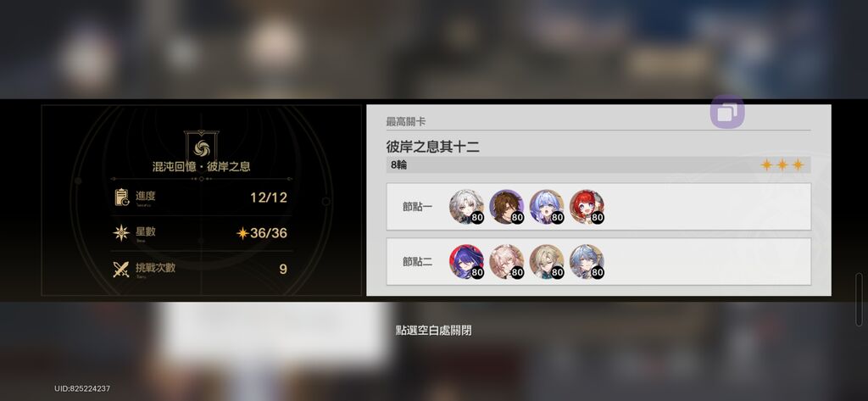Click the 星數 star icon

[121, 232]
